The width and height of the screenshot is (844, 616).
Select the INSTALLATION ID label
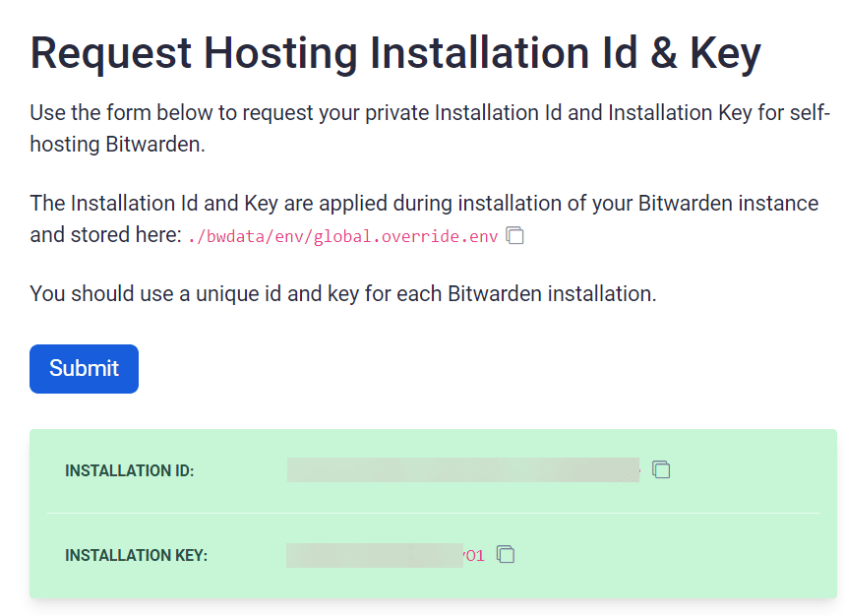pyautogui.click(x=130, y=470)
